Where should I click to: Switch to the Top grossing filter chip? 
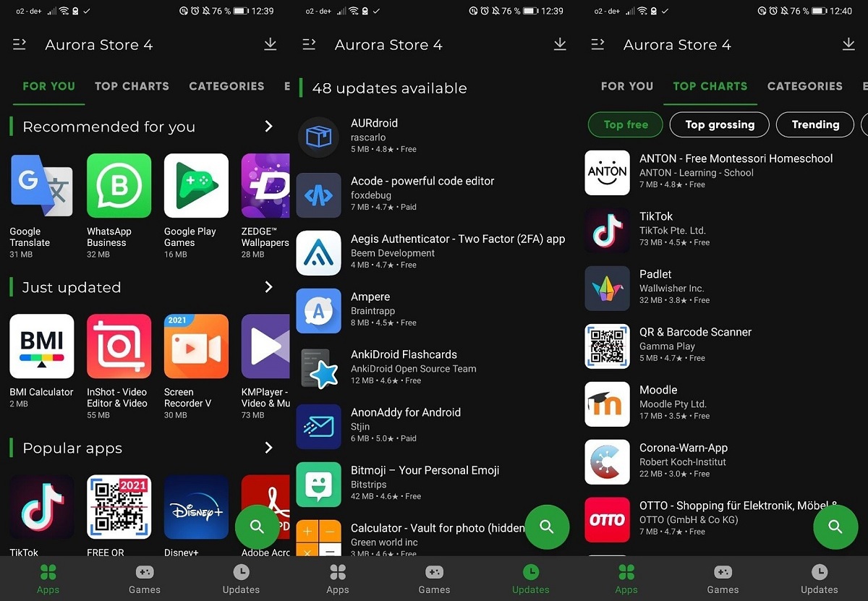coord(719,124)
